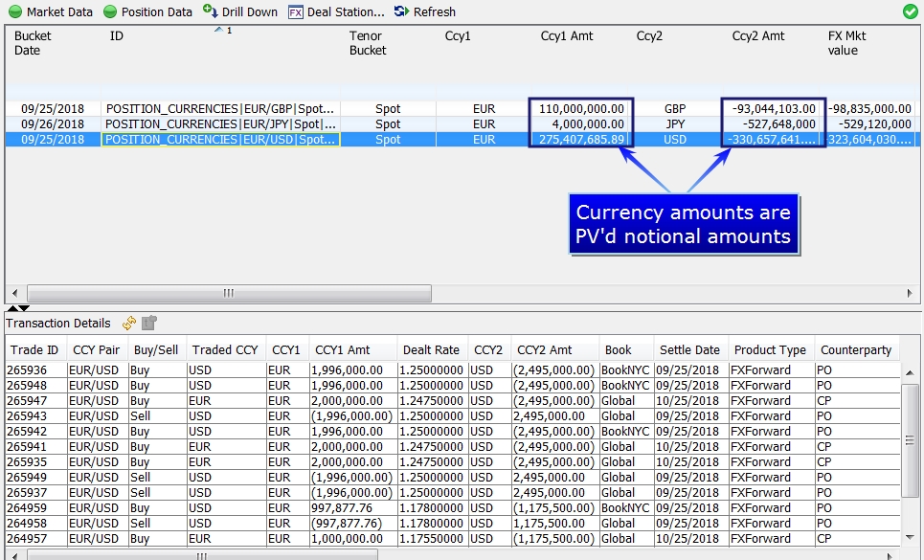
Task: Select trade 265947 in Transaction Details
Action: (x=453, y=400)
